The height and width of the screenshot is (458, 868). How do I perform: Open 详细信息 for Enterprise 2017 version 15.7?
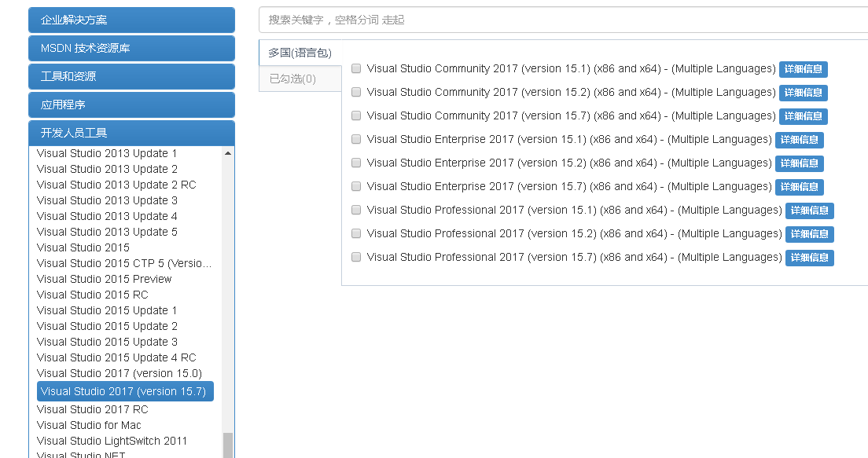point(800,187)
